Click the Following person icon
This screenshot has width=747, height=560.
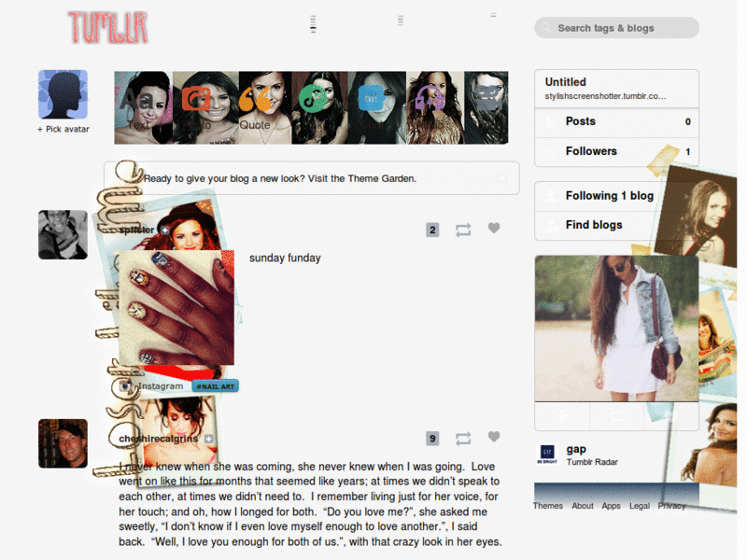(x=551, y=196)
